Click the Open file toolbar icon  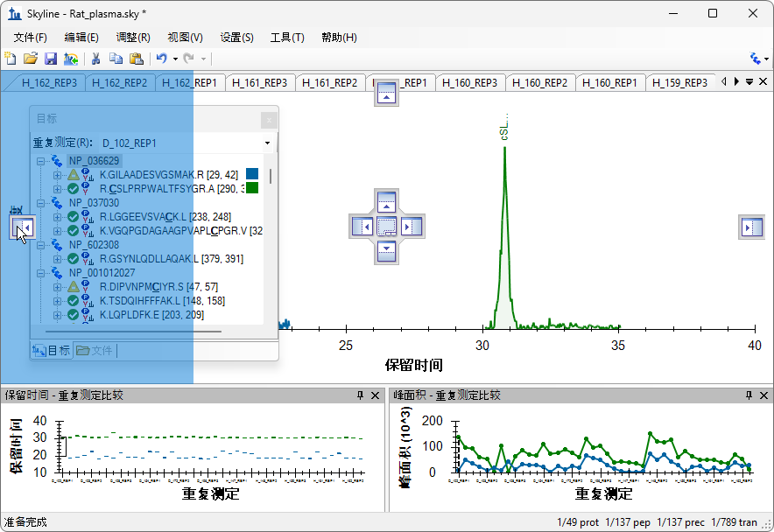(x=31, y=59)
